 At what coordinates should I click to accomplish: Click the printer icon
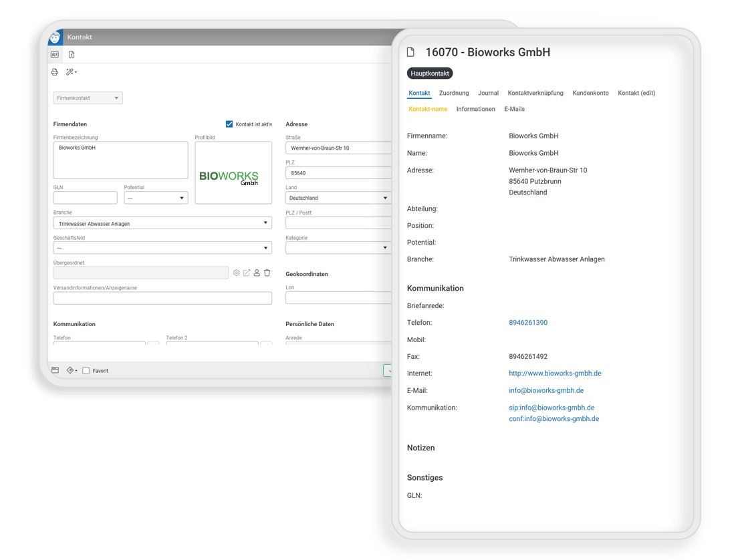click(55, 72)
